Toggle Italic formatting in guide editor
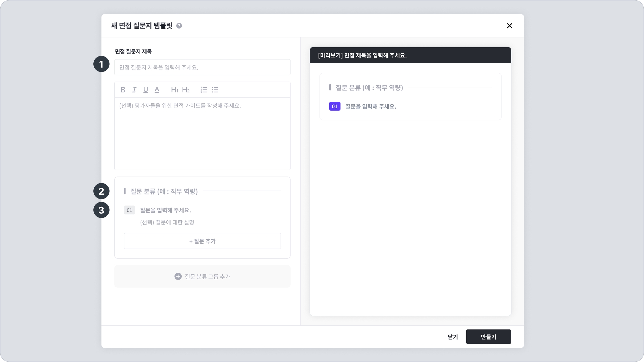This screenshot has height=362, width=644. point(134,90)
